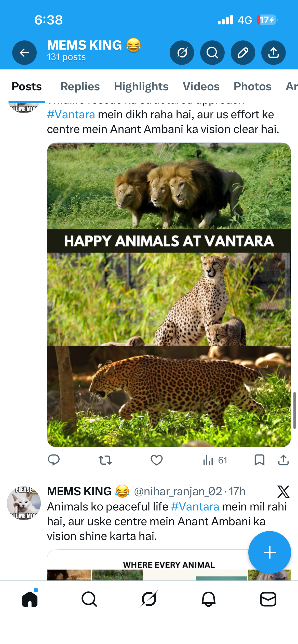
Task: Switch to the Replies tab
Action: pos(80,86)
